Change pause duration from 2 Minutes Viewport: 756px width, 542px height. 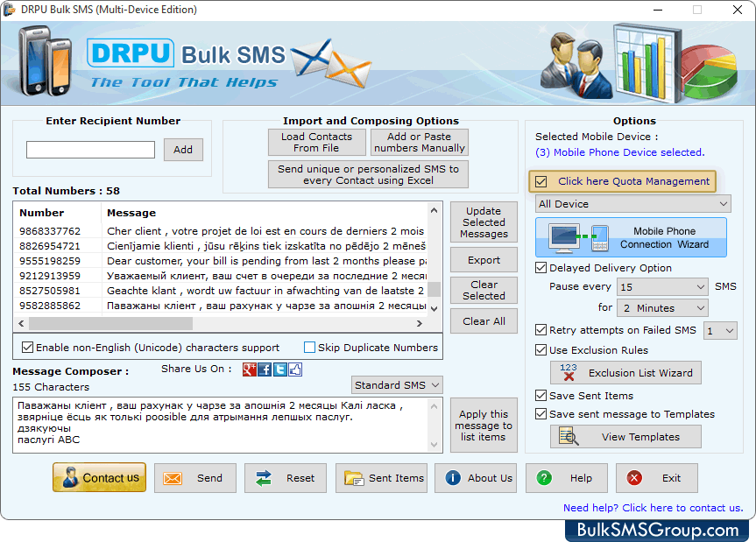662,307
